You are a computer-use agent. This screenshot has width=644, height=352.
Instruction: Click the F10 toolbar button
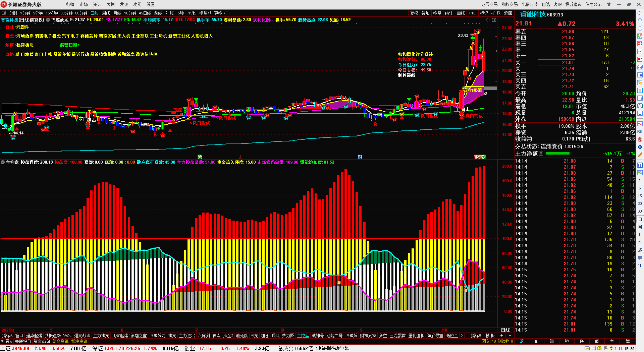[x=472, y=13]
